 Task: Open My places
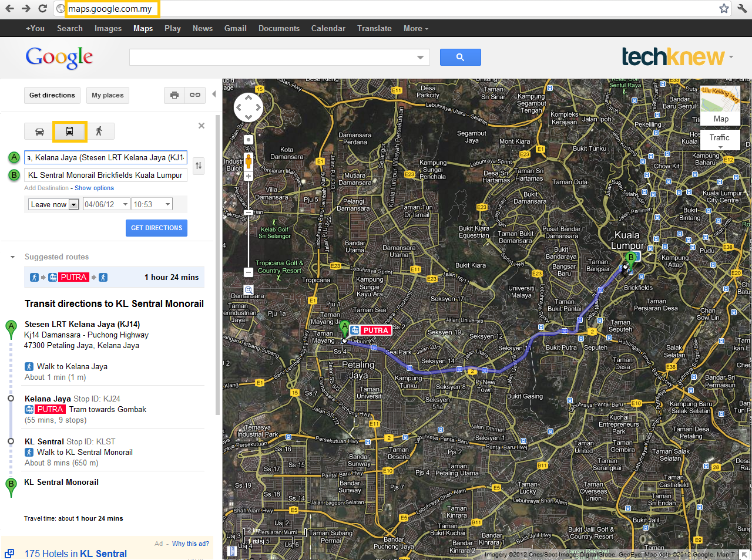(x=108, y=95)
